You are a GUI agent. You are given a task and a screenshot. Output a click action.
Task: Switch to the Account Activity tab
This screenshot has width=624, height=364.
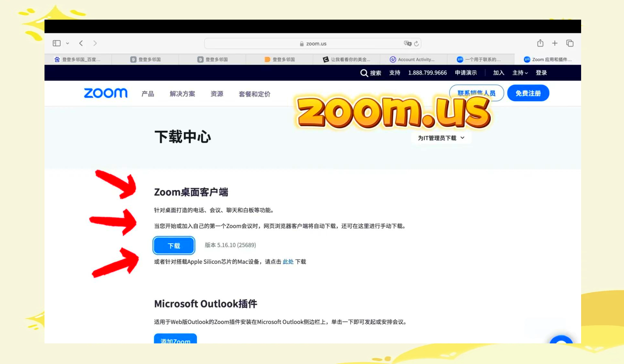click(414, 59)
